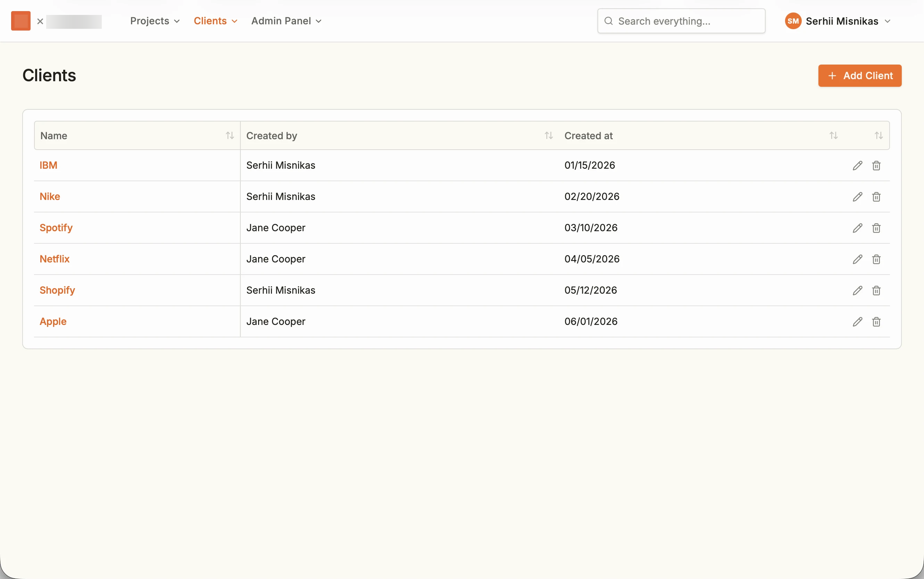
Task: Delete the Spotify client
Action: 876,228
